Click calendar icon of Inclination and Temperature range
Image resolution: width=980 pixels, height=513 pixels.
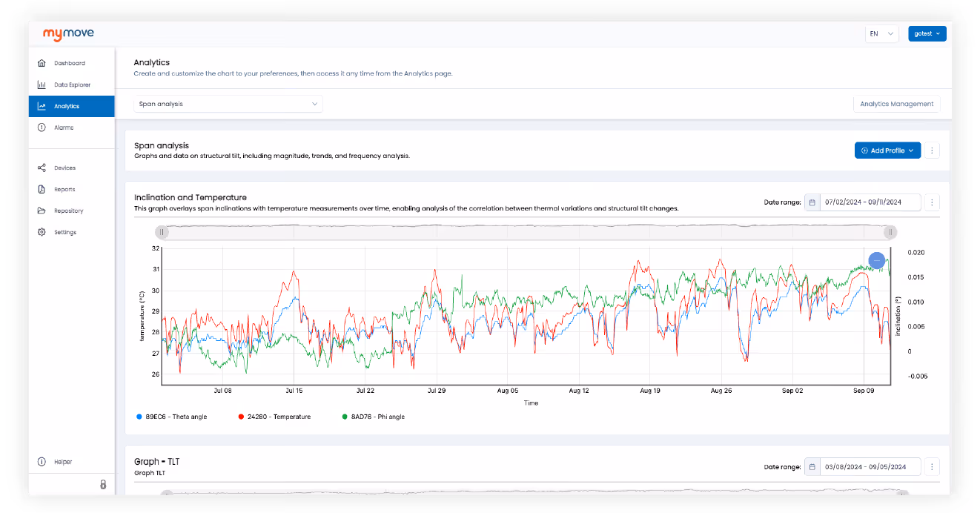tap(812, 202)
